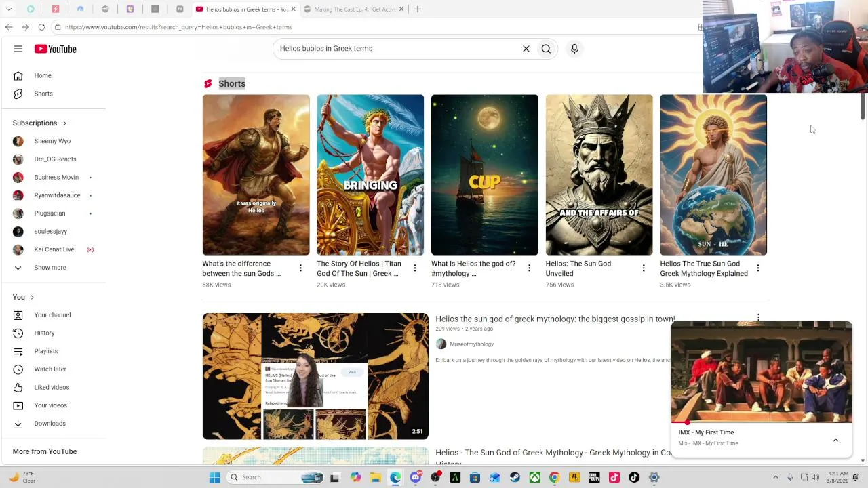Go to the YouTube logo home link
The height and width of the screenshot is (488, 868).
56,49
